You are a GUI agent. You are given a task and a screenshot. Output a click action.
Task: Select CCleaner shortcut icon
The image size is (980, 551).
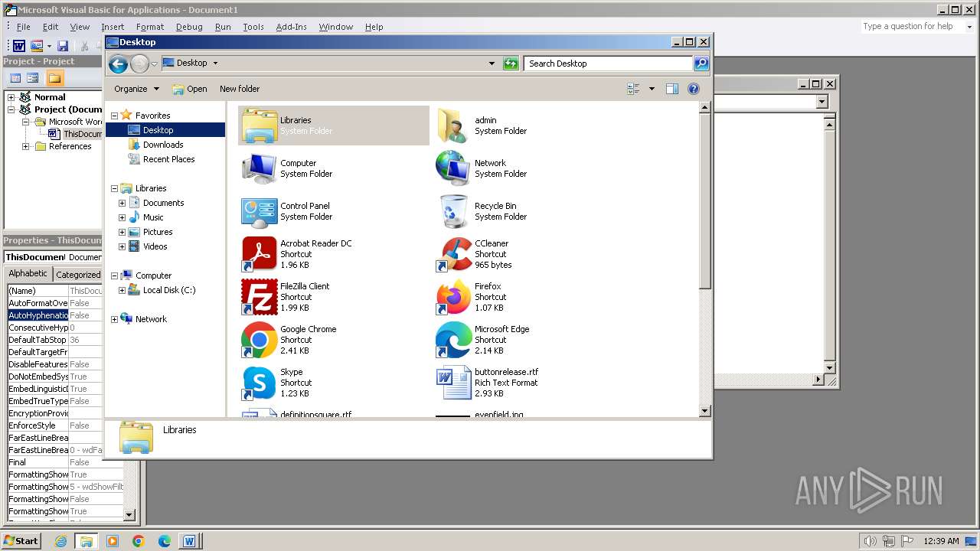pyautogui.click(x=454, y=254)
